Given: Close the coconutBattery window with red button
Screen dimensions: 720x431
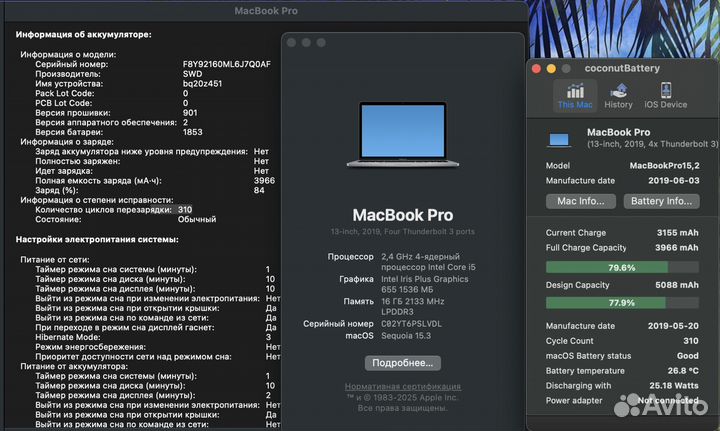Looking at the screenshot, I should pyautogui.click(x=536, y=69).
